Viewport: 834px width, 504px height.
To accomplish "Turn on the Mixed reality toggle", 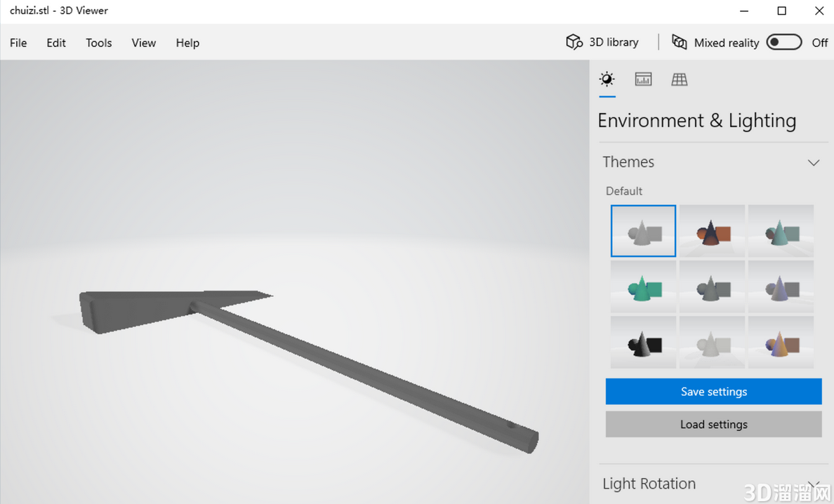I will 783,42.
